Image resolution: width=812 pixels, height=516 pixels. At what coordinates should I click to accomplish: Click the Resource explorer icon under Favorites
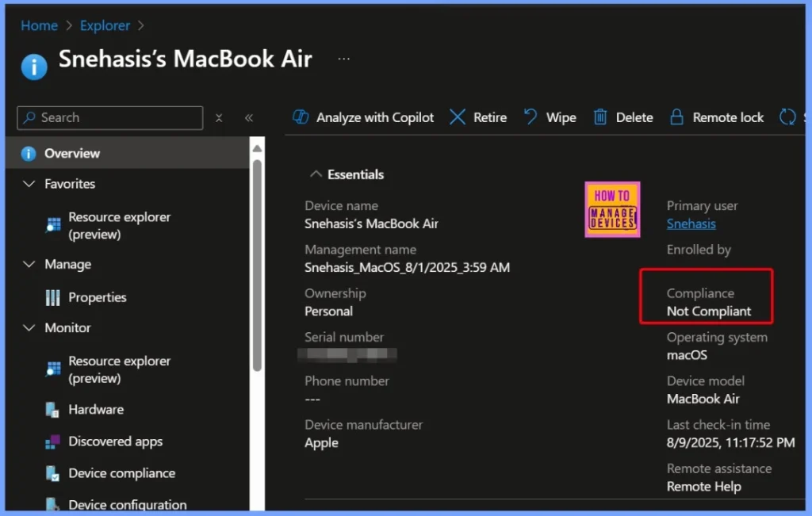53,225
